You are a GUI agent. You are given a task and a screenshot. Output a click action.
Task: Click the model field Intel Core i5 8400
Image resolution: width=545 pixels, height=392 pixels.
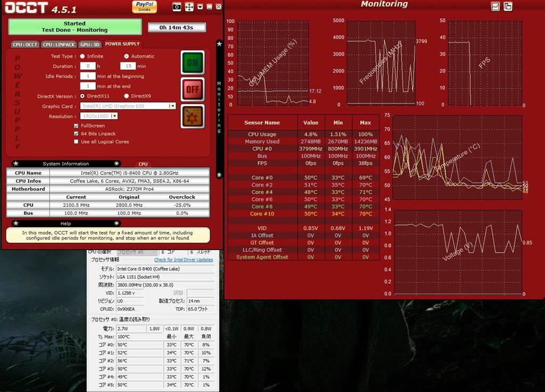[x=165, y=269]
